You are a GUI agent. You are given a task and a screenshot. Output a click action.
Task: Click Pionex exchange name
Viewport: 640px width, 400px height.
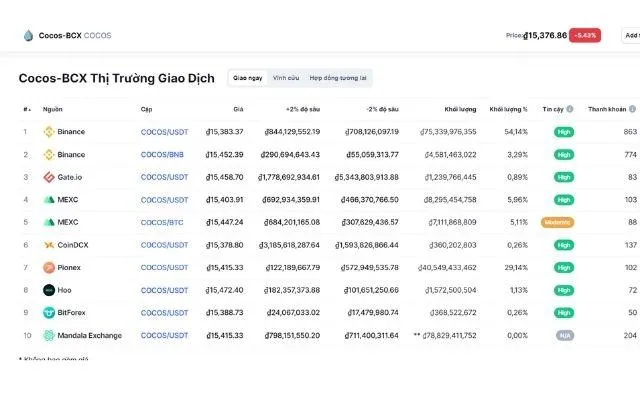[x=69, y=268]
